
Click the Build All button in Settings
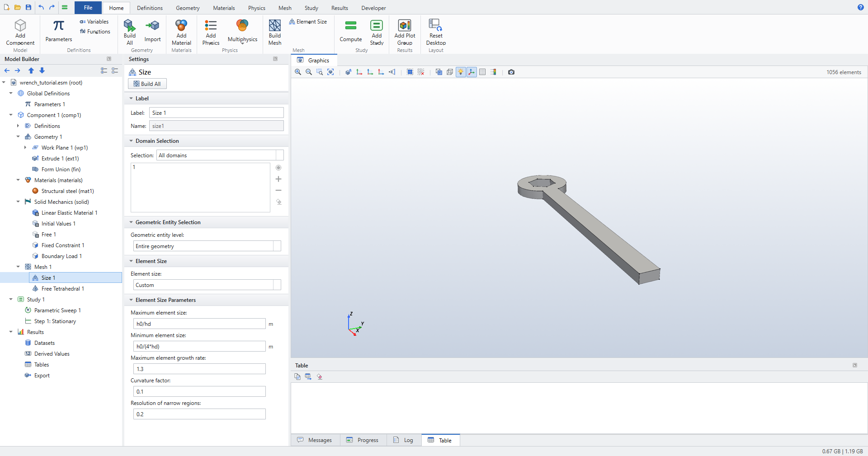(147, 84)
